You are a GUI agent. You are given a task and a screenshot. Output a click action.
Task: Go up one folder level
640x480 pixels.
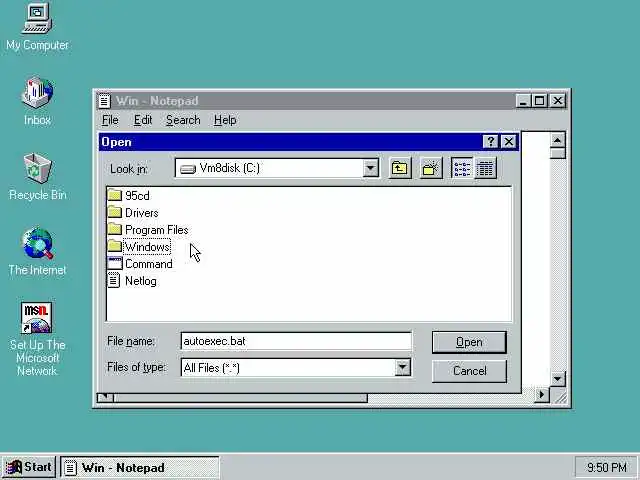tap(400, 168)
